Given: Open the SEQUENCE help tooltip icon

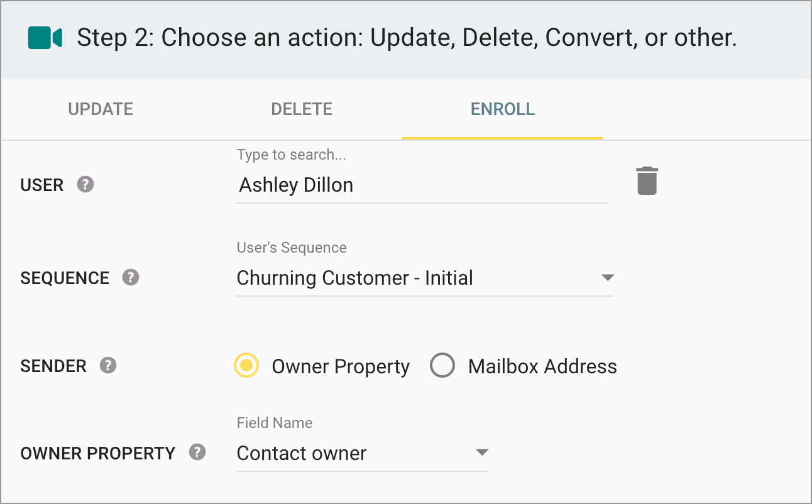Looking at the screenshot, I should coord(131,278).
